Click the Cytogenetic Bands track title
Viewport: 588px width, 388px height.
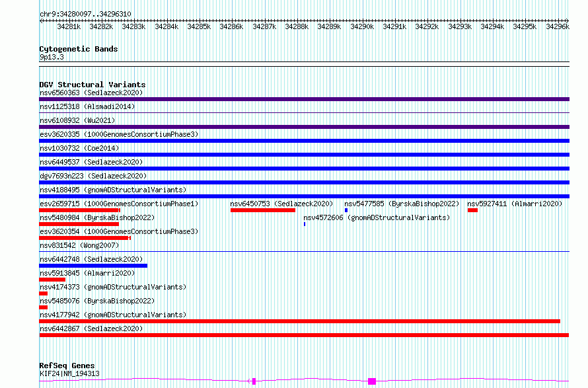click(x=79, y=49)
